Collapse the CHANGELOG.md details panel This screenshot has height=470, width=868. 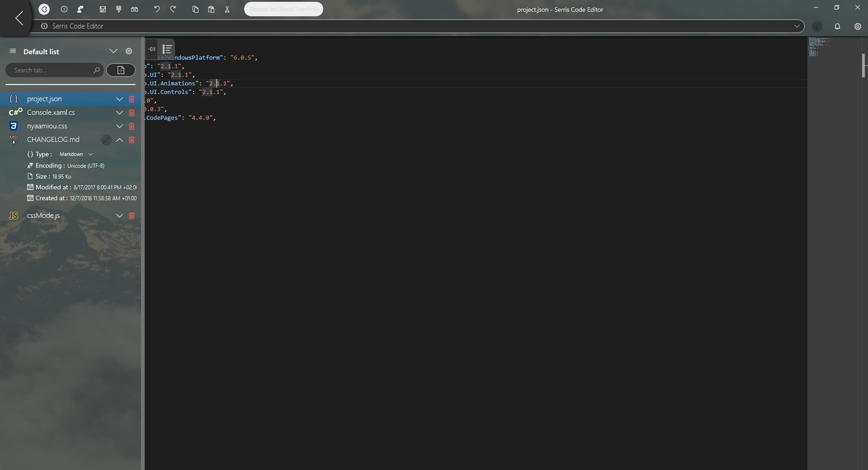click(119, 140)
